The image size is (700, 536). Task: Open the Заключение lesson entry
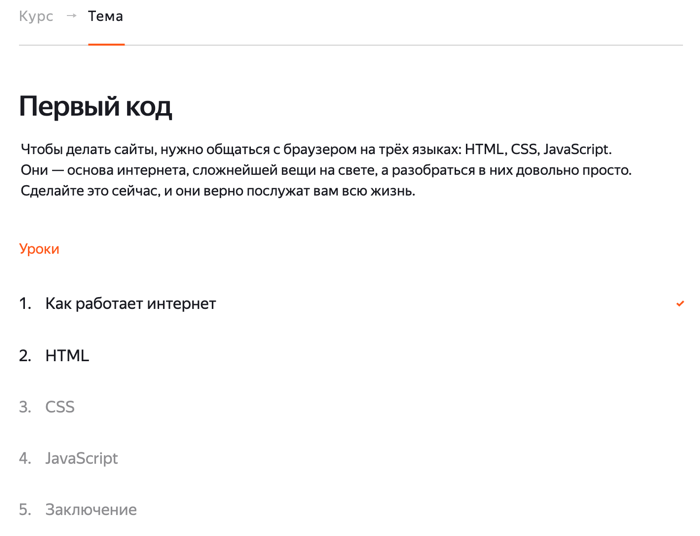point(90,510)
